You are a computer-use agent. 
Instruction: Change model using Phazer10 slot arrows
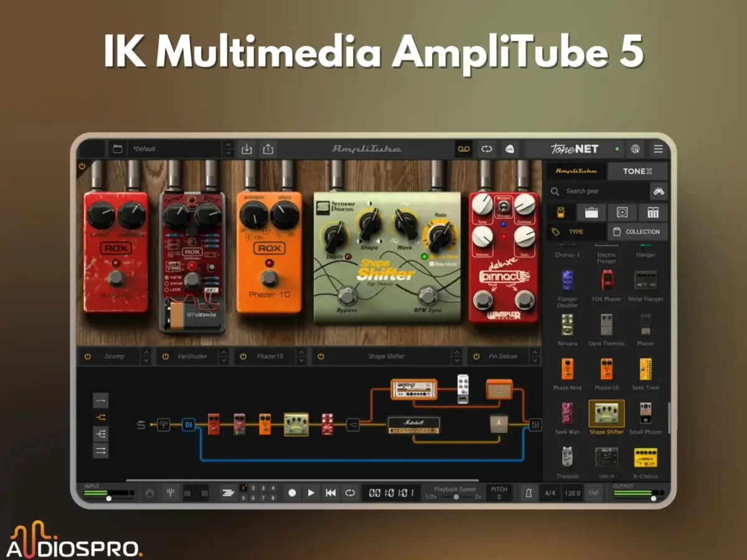point(301,357)
